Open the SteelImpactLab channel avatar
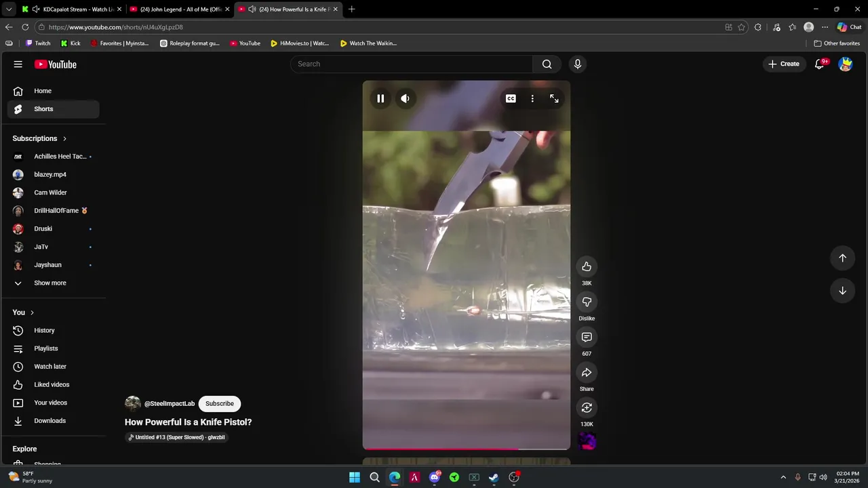 click(x=133, y=403)
